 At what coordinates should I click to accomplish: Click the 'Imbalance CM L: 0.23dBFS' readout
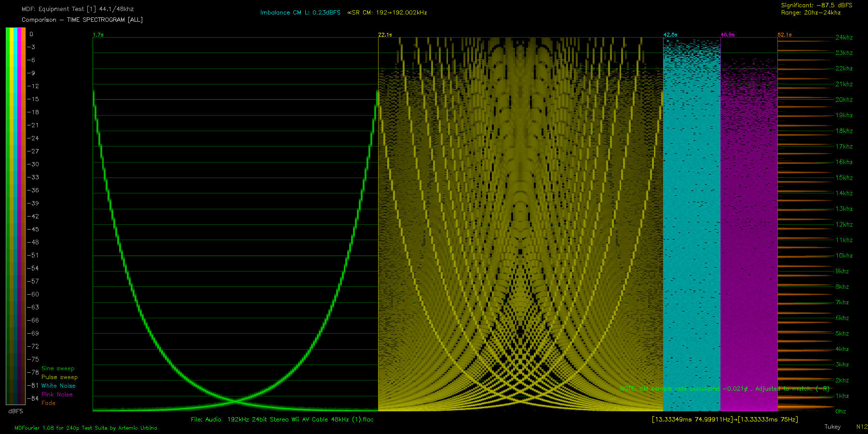(x=300, y=13)
